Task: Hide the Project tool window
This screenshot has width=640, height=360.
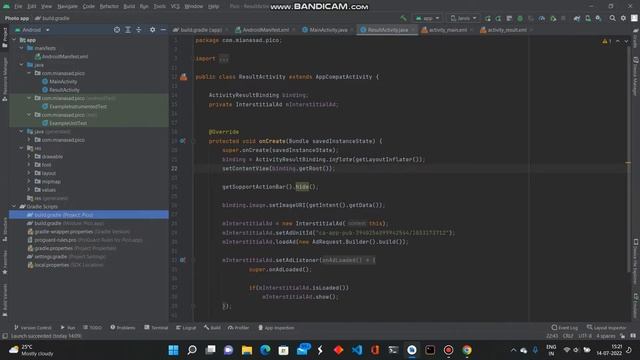Action: [x=163, y=30]
